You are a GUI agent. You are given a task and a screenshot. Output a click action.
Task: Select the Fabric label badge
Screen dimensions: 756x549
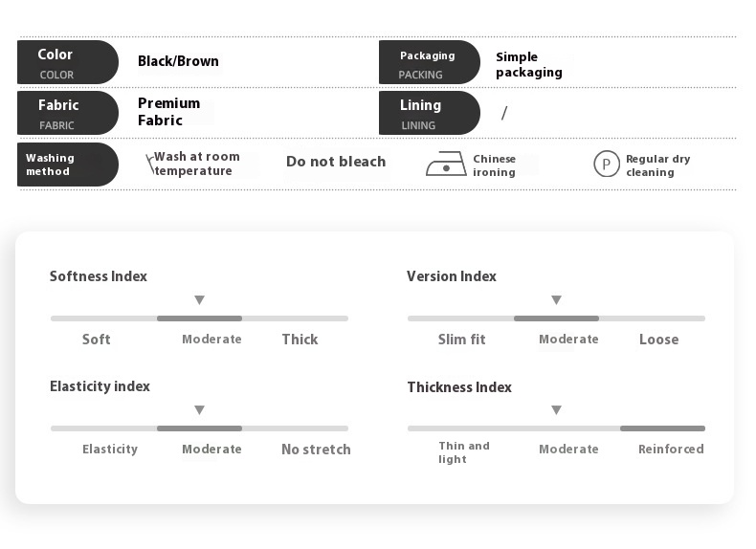tap(67, 113)
